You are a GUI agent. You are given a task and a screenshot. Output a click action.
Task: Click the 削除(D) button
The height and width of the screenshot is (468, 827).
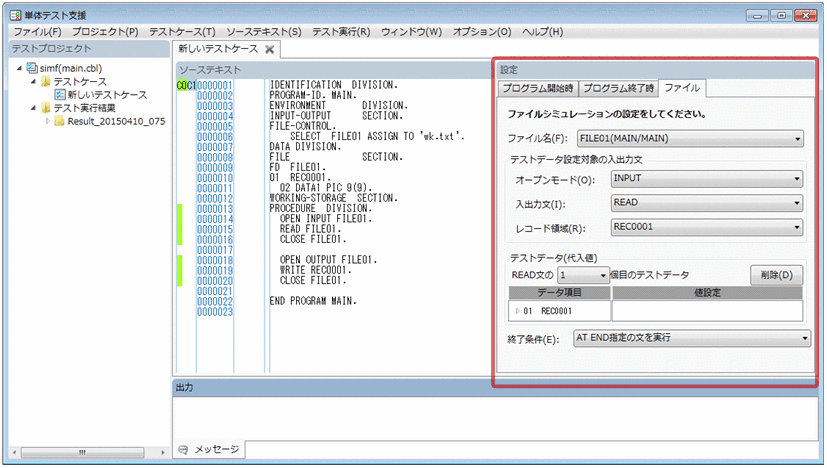coord(776,275)
